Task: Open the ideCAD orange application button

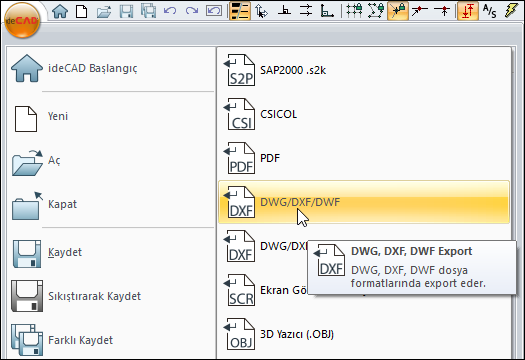Action: click(22, 20)
